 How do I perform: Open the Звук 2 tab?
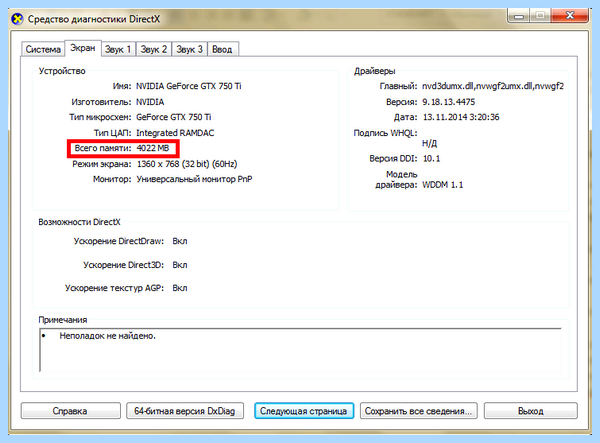click(x=153, y=49)
